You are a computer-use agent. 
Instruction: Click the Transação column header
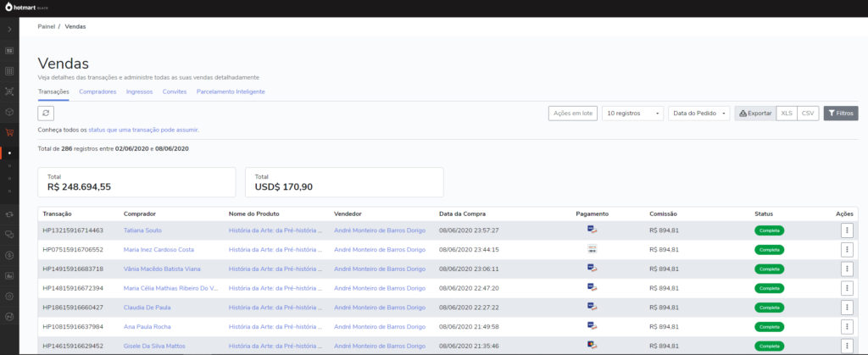(x=57, y=214)
